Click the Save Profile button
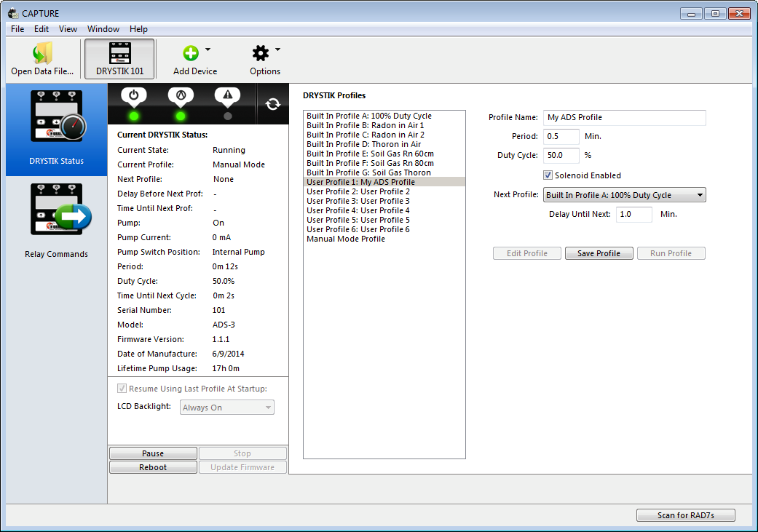 599,253
